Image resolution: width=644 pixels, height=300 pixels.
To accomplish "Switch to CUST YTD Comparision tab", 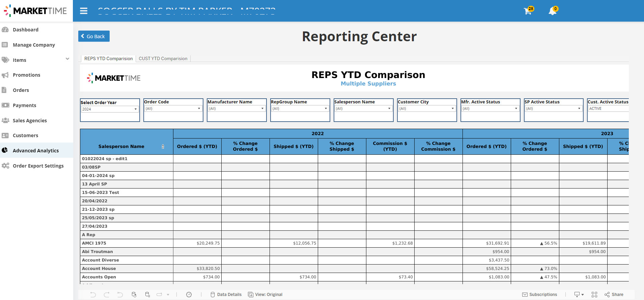I will 163,58.
